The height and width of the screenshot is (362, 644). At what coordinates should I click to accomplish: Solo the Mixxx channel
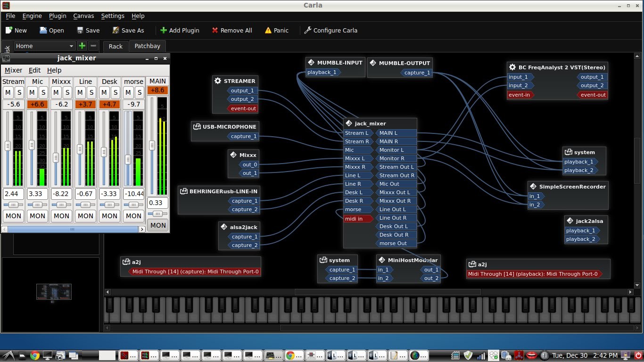click(x=67, y=92)
